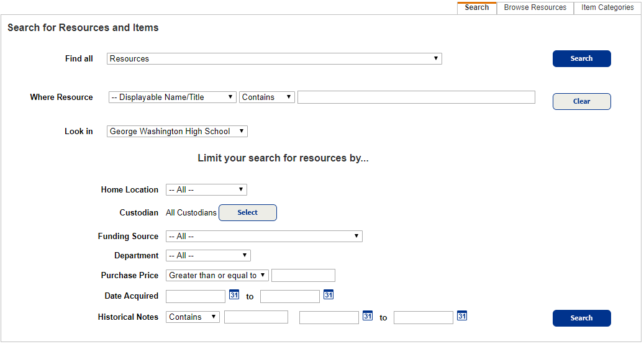Open the Historical Notes end date calendar
The width and height of the screenshot is (644, 344).
[x=462, y=316]
